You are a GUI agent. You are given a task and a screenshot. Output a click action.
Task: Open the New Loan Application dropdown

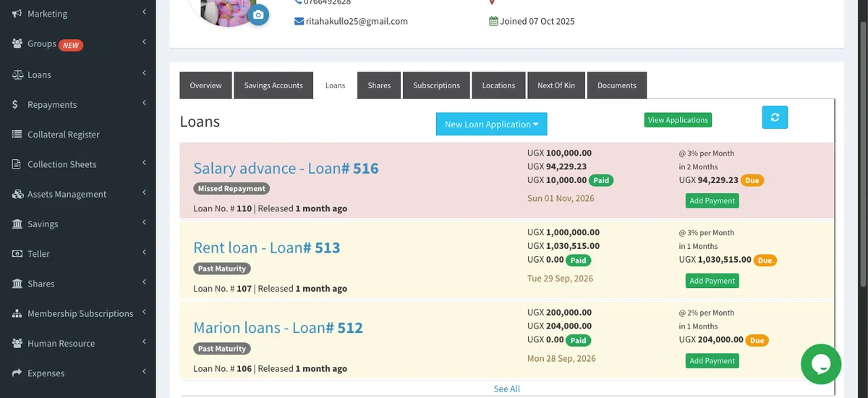491,124
